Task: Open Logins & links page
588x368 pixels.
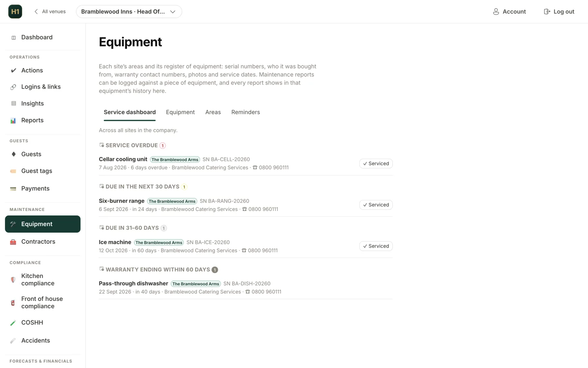Action: 42,87
